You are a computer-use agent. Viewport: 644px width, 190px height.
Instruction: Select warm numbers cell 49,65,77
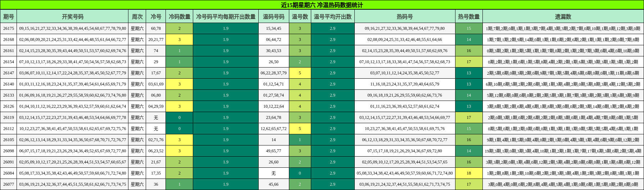(273, 151)
